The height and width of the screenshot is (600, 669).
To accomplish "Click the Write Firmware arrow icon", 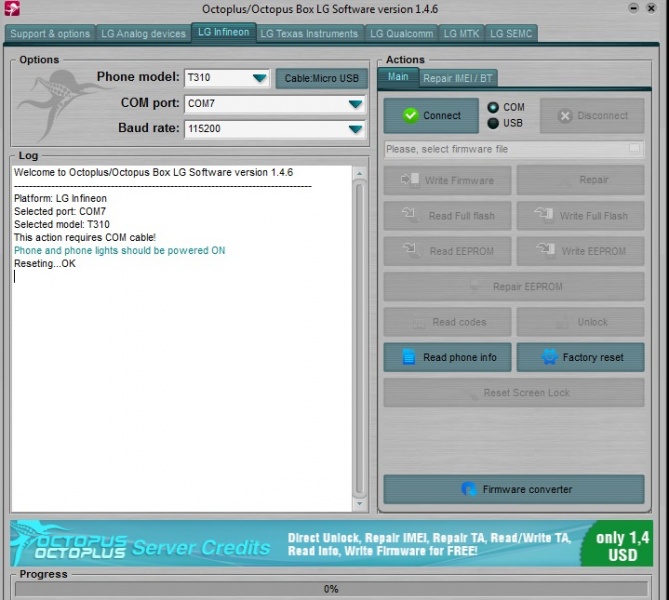I will click(x=410, y=180).
